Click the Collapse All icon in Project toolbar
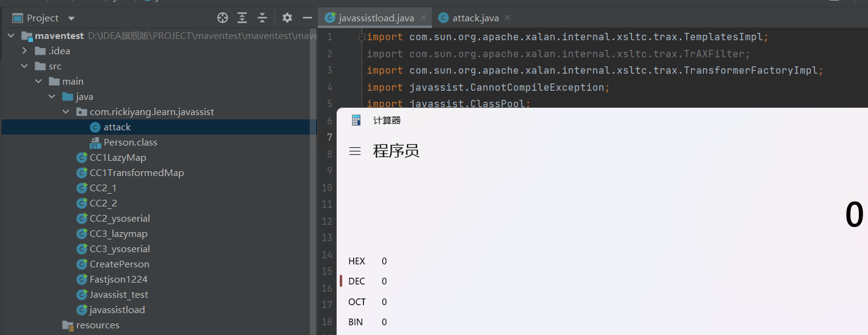This screenshot has height=335, width=868. click(x=262, y=18)
